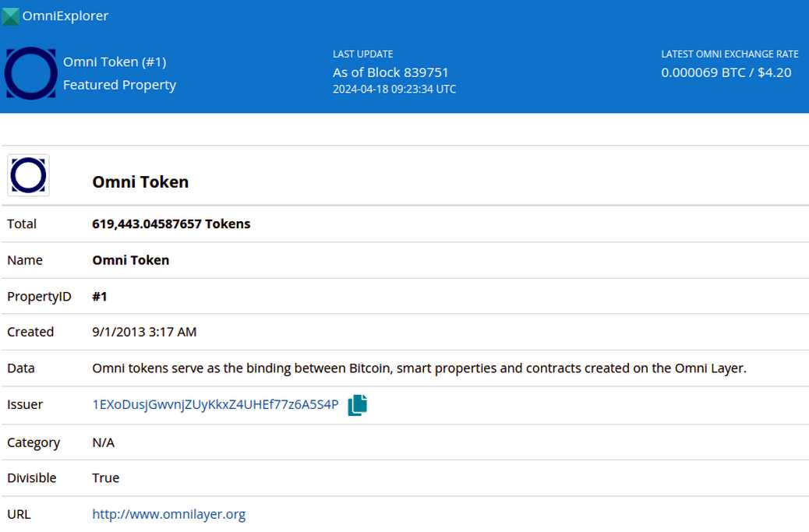Image resolution: width=809 pixels, height=532 pixels.
Task: Select the timestamp 2024-04-18 09:23:34 UTC
Action: [x=394, y=89]
